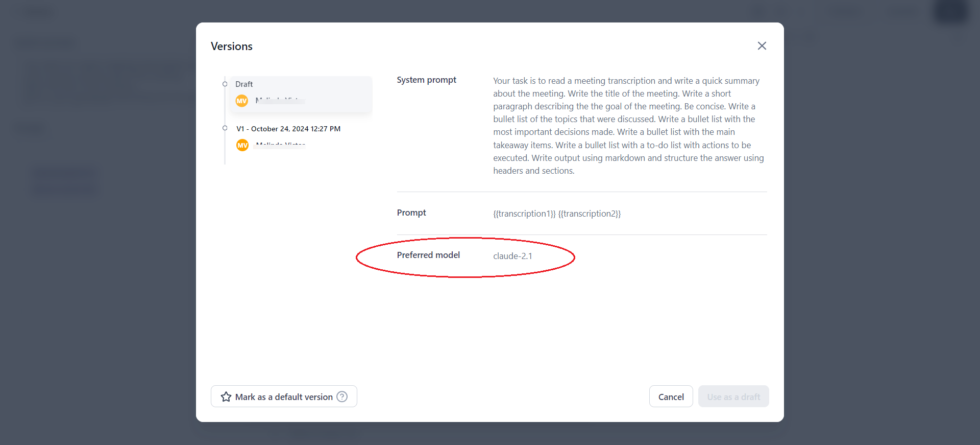Click the MV avatar under V1 version
The width and height of the screenshot is (980, 445).
242,146
